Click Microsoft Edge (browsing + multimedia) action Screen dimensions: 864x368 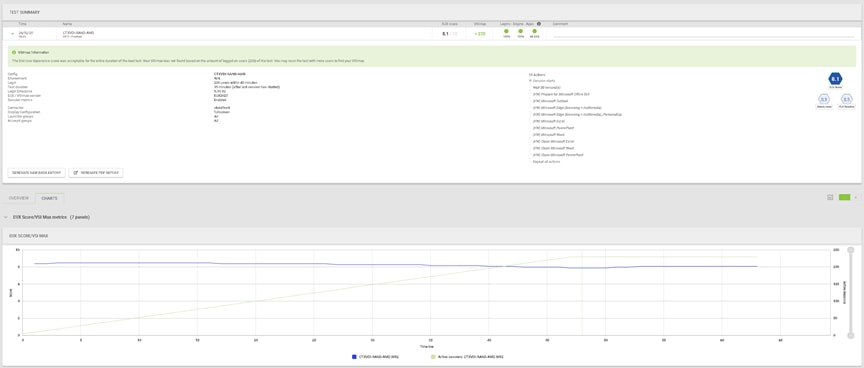click(x=567, y=107)
